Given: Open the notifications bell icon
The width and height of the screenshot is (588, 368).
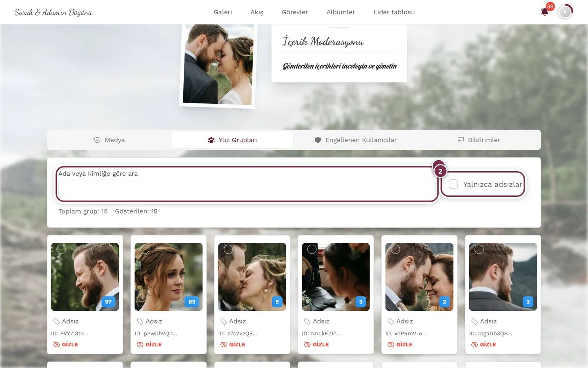Looking at the screenshot, I should coord(544,12).
